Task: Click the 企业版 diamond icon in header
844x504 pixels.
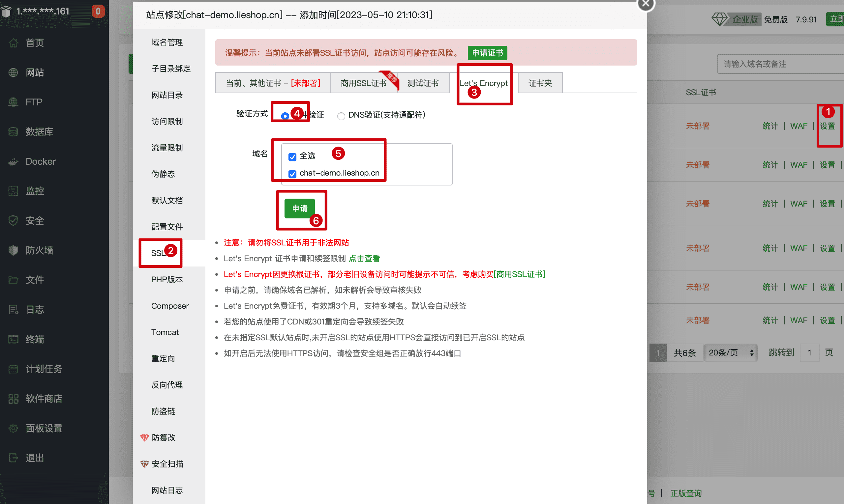Action: (719, 19)
